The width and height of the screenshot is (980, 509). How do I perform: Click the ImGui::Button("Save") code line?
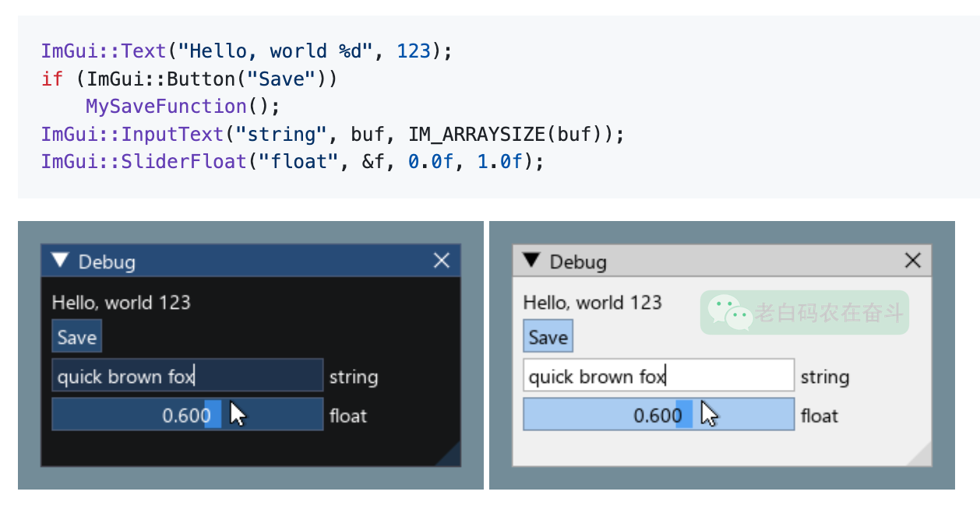(189, 79)
